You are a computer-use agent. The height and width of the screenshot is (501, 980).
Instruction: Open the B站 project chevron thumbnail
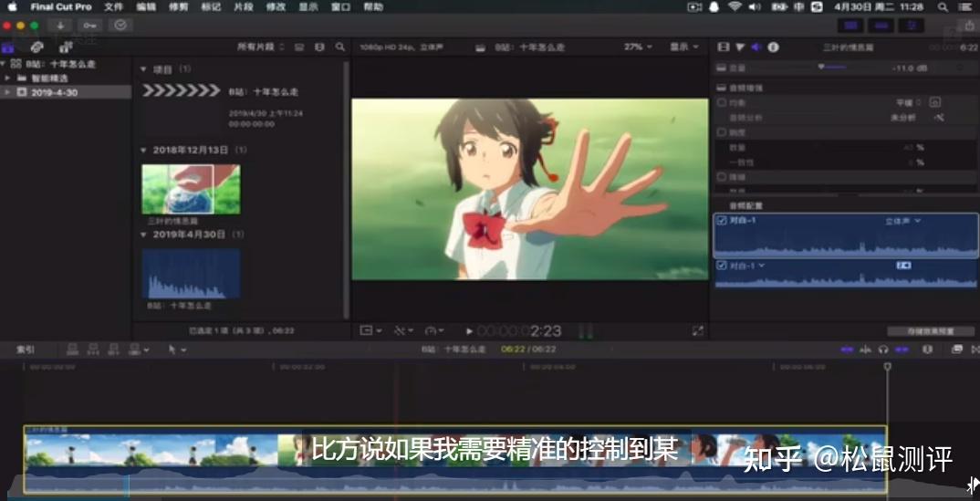point(182,91)
